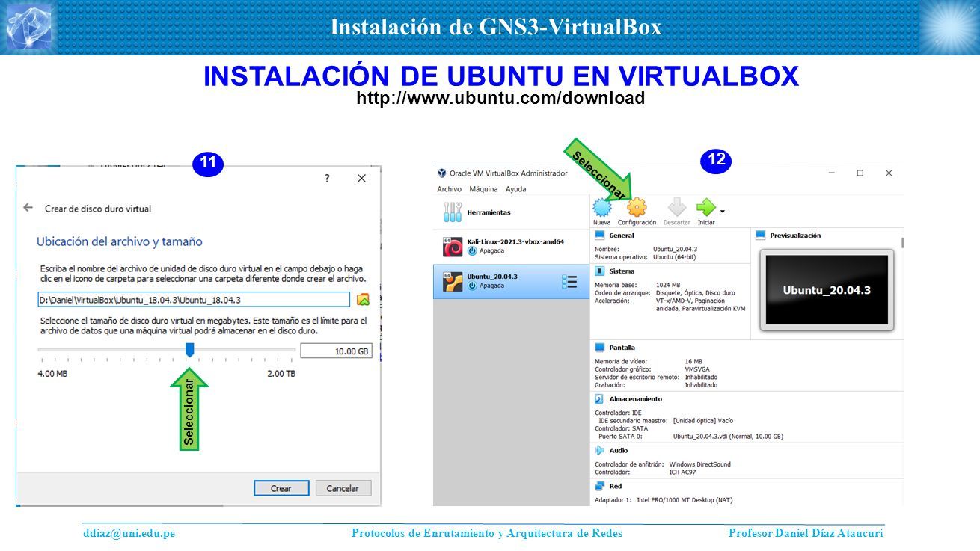Open the Audio section header

[619, 451]
